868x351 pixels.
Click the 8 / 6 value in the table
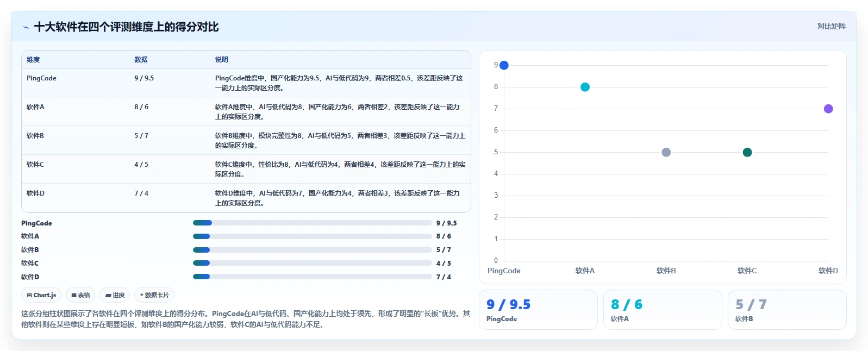pos(141,107)
